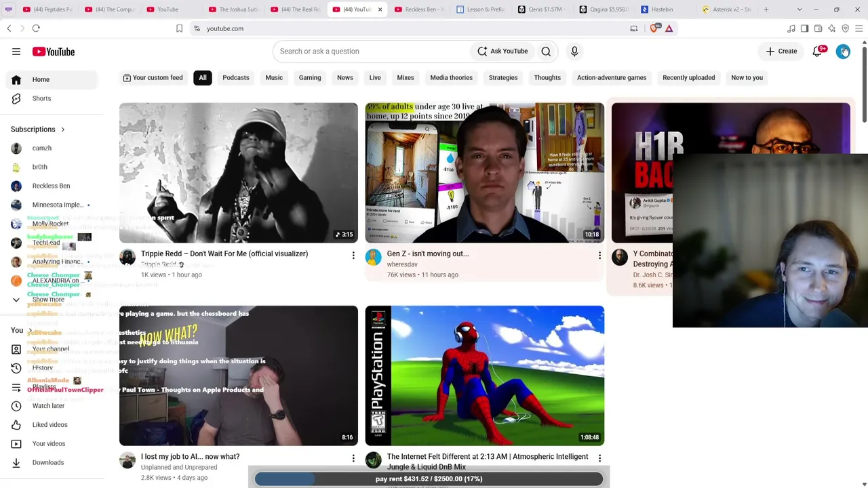Select the Thoughts filter chip
The height and width of the screenshot is (488, 868).
547,77
